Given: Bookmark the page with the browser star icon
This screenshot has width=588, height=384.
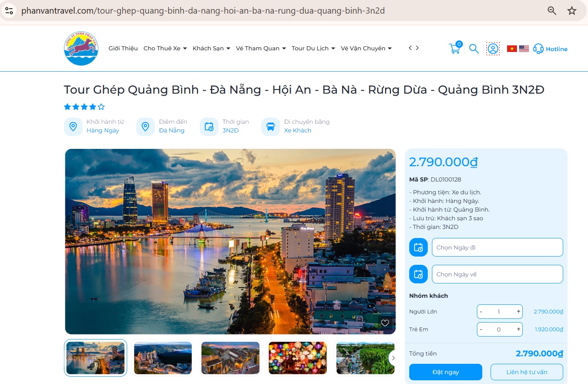Looking at the screenshot, I should click(x=572, y=11).
